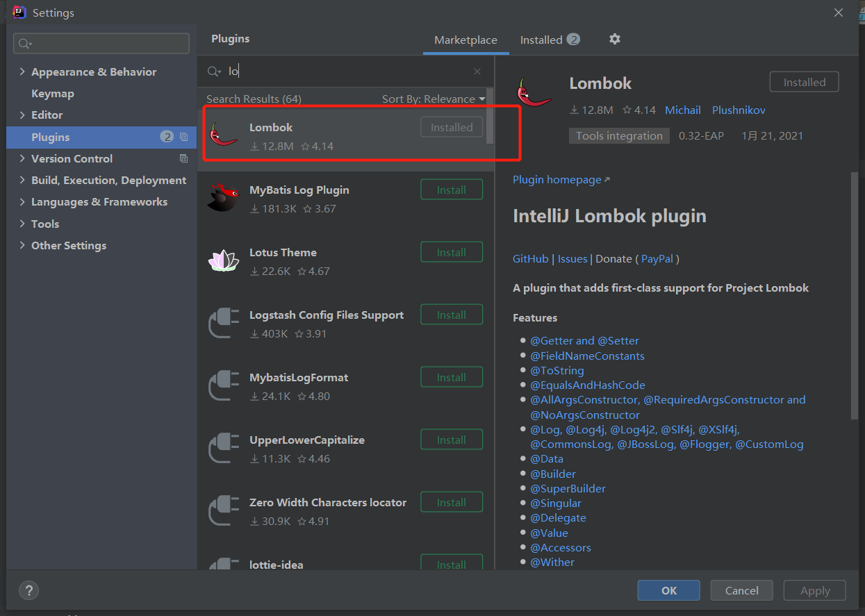Open the Plugin homepage link
This screenshot has height=616, width=865.
click(x=561, y=179)
